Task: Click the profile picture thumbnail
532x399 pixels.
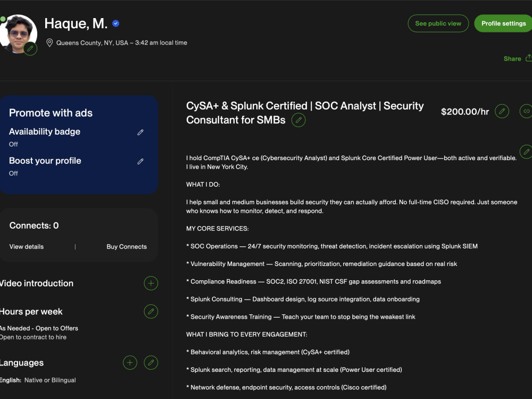Action: 18,34
